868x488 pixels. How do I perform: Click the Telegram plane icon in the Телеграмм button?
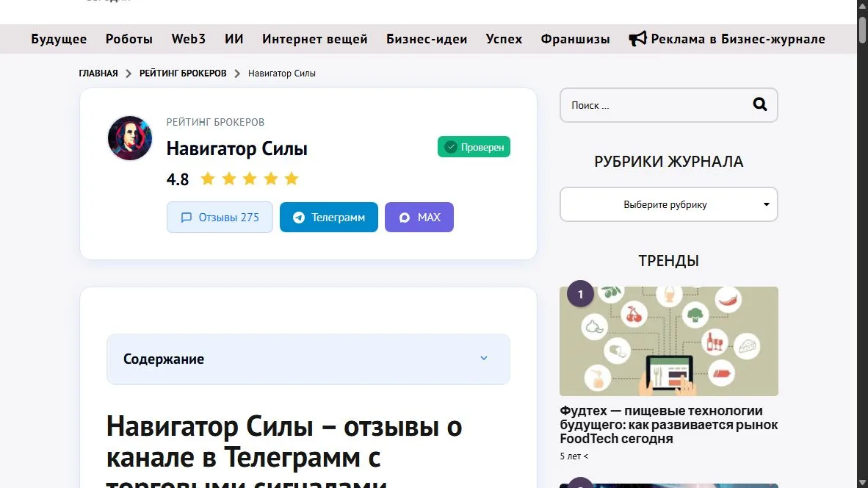[299, 218]
